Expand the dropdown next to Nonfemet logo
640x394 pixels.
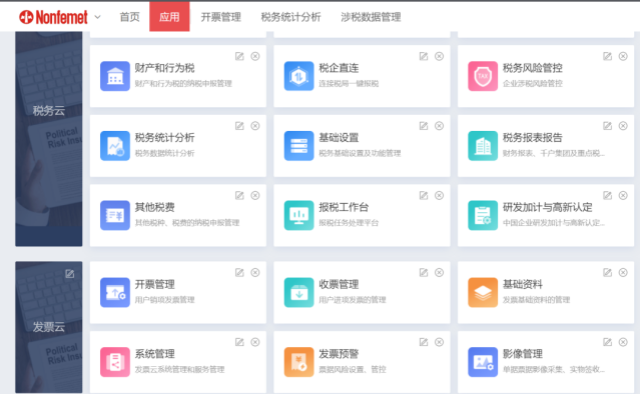[x=98, y=17]
